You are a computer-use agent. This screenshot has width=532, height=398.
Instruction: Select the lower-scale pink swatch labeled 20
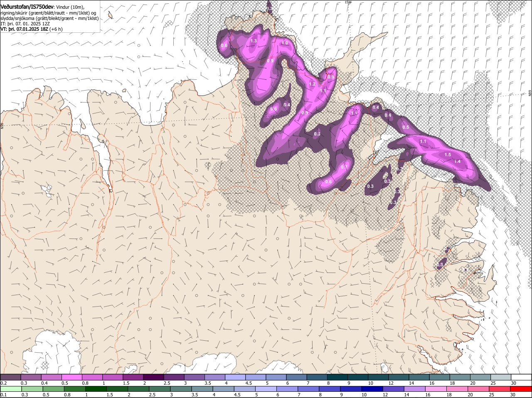pos(478,389)
